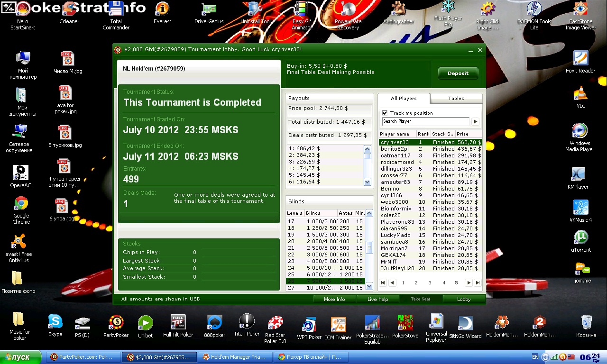Open the Everest desktop shortcut
607x364 pixels.
[x=162, y=13]
